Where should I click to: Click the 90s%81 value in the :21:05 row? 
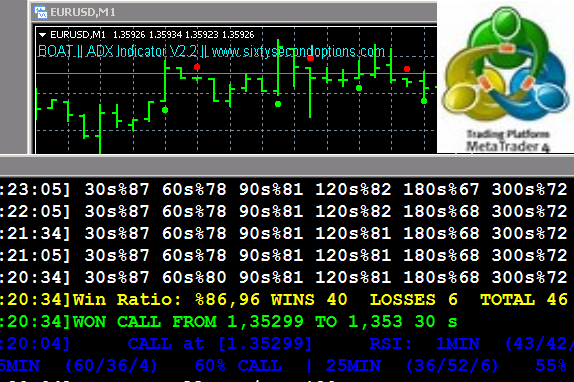tap(271, 255)
